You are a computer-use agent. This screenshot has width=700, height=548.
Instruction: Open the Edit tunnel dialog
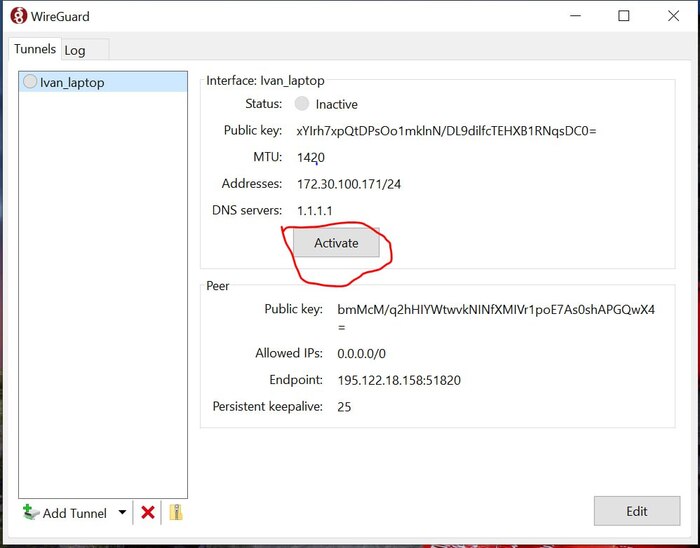coord(637,511)
